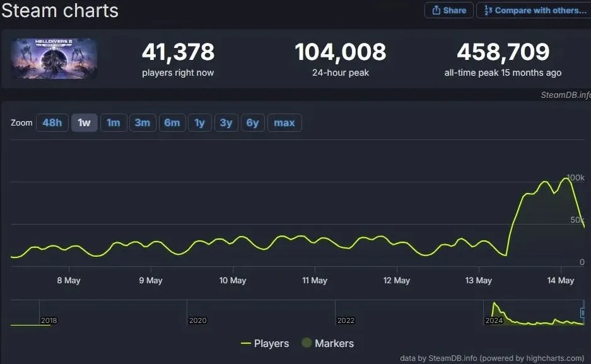Click 2022 in the navigator timeline
This screenshot has height=364, width=591.
pos(346,320)
